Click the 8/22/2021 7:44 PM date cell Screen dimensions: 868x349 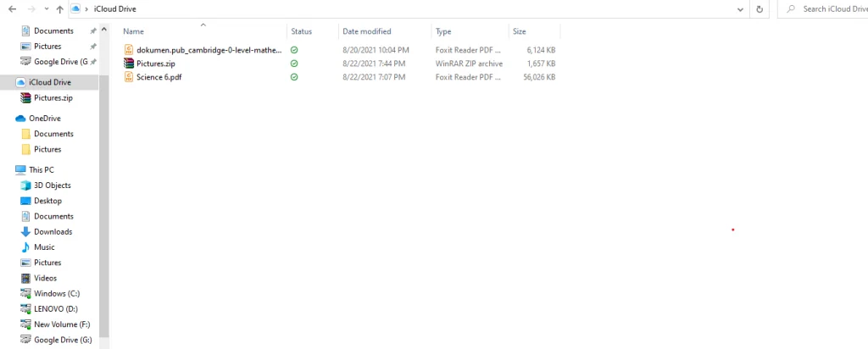374,64
